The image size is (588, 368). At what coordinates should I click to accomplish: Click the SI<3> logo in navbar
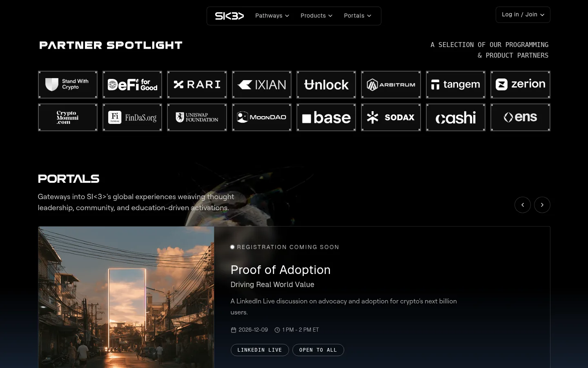tap(229, 16)
